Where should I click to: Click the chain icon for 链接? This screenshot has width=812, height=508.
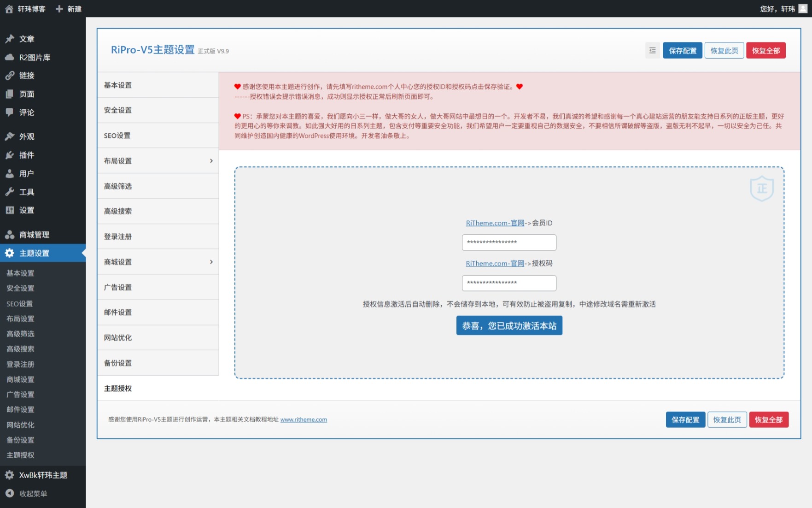10,76
